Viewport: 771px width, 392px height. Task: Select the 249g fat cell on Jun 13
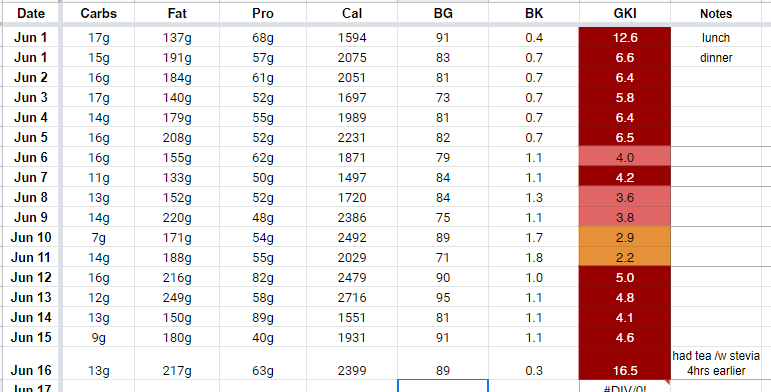pyautogui.click(x=177, y=297)
